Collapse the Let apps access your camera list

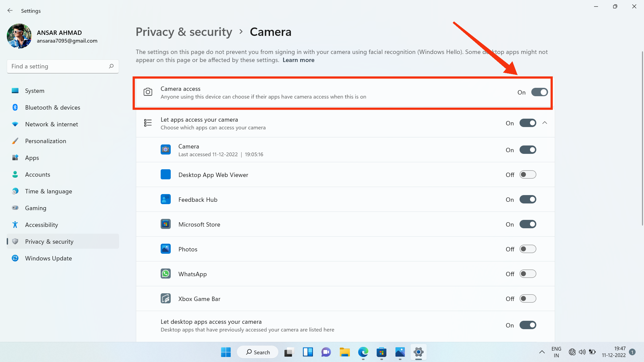click(544, 123)
